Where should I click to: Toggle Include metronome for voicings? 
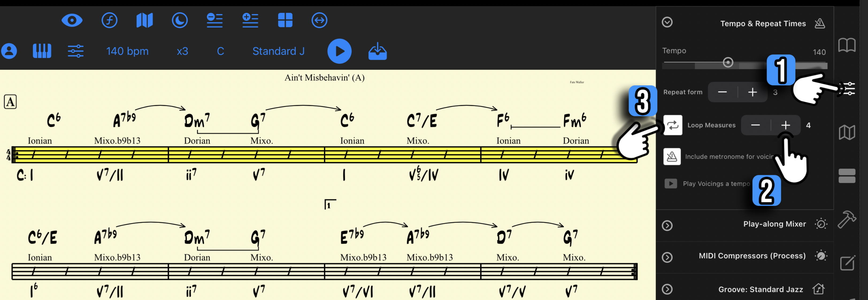pos(672,156)
